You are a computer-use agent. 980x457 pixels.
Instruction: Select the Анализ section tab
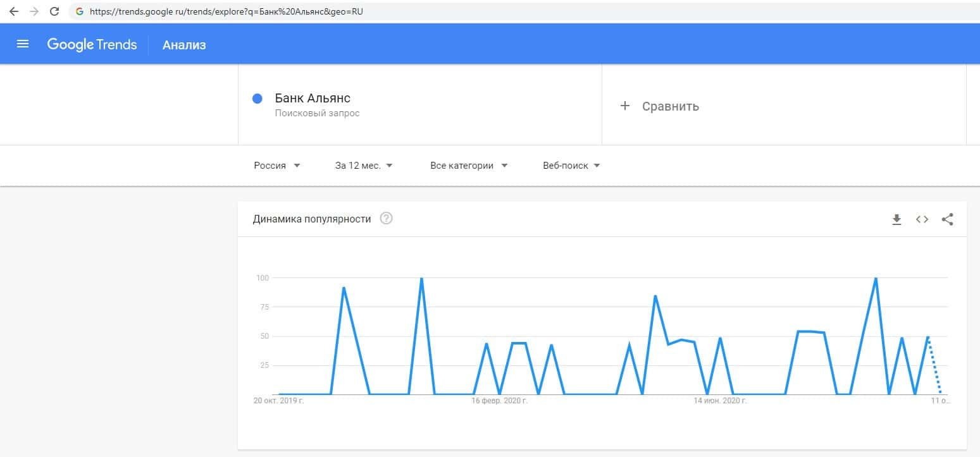pos(184,45)
